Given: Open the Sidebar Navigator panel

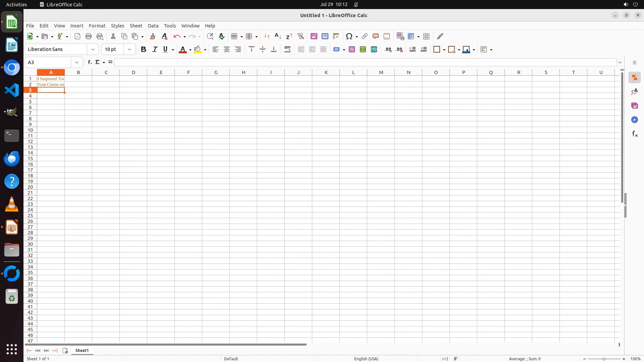Looking at the screenshot, I should click(x=634, y=120).
